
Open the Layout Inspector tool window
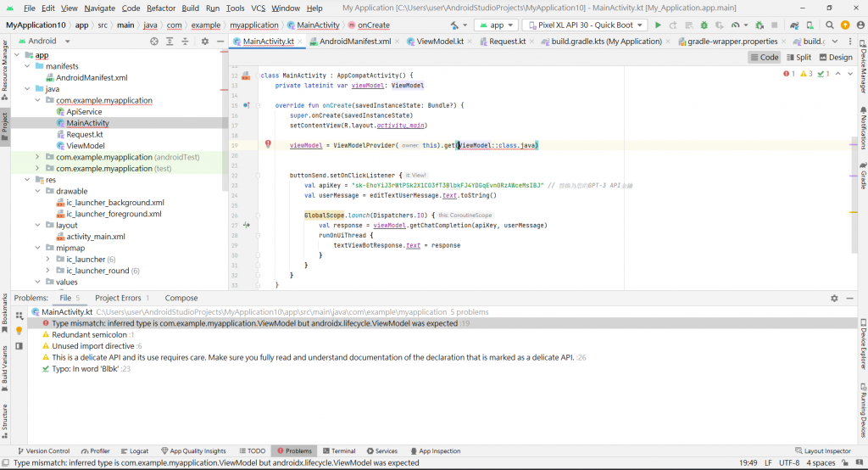tap(822, 451)
